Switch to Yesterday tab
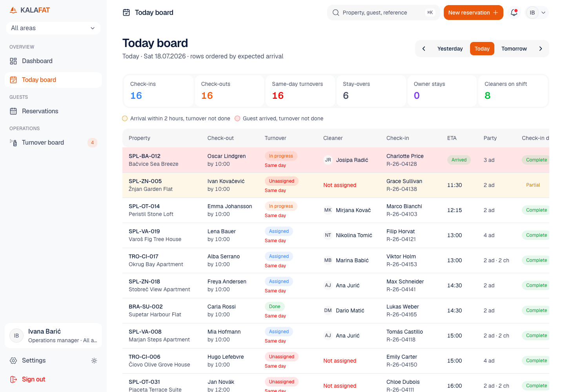This screenshot has width=565, height=392. tap(450, 49)
